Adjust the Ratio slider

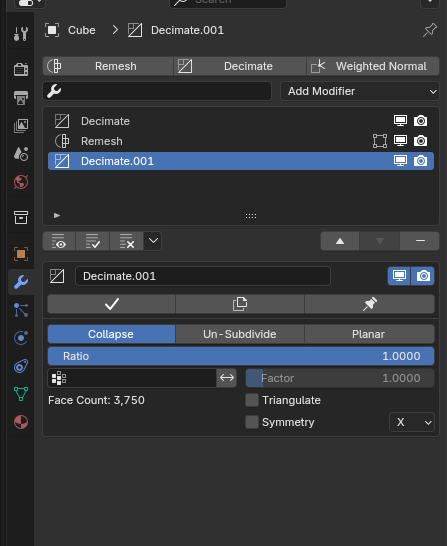pyautogui.click(x=241, y=356)
